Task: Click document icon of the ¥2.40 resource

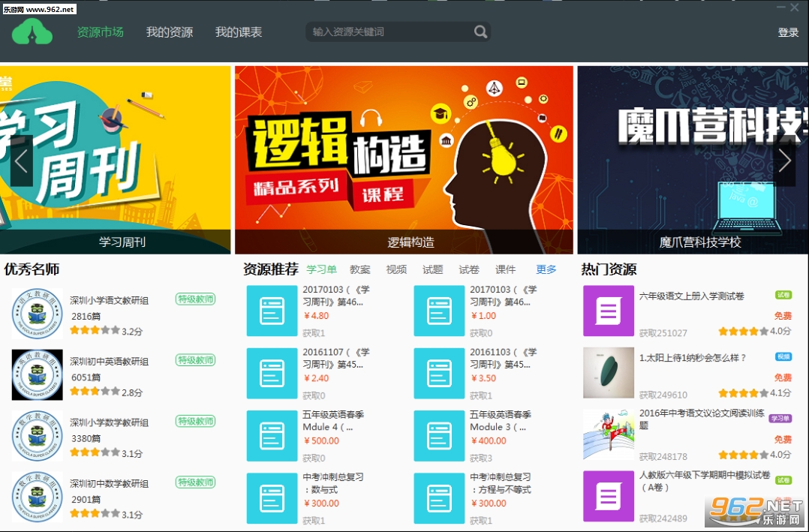Action: pyautogui.click(x=272, y=373)
